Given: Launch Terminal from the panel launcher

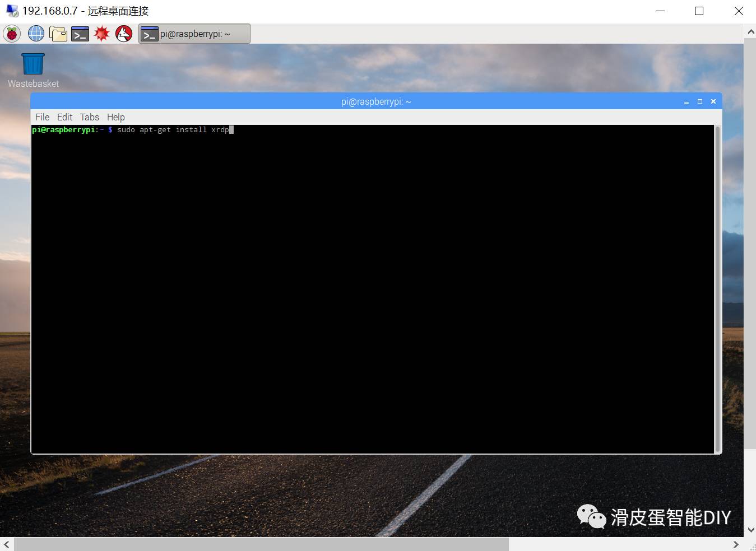Looking at the screenshot, I should 80,34.
